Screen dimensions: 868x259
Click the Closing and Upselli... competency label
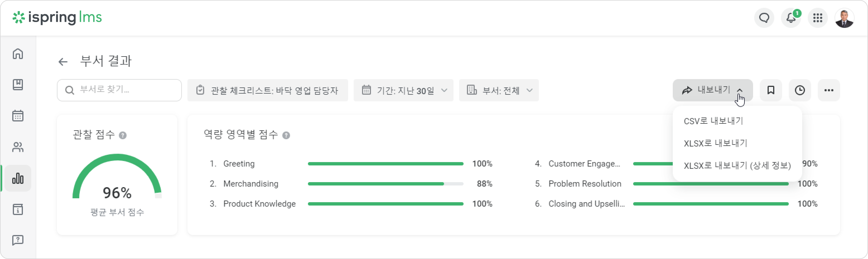[587, 204]
